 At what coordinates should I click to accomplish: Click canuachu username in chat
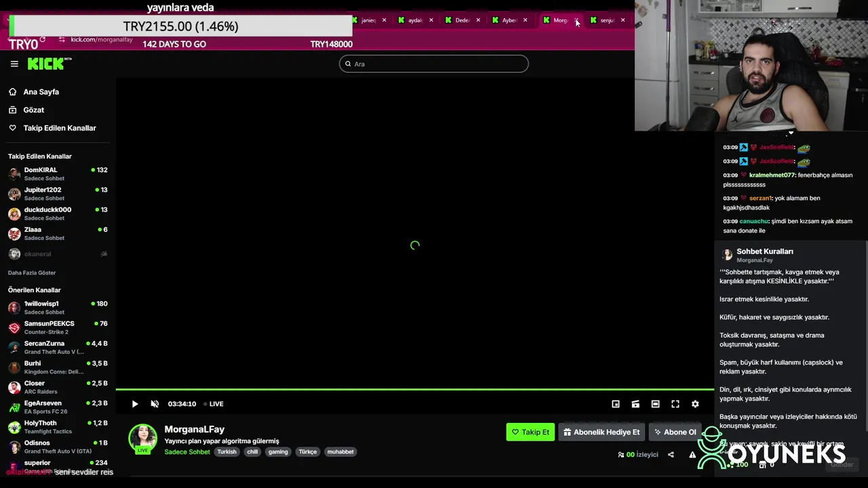(x=753, y=221)
